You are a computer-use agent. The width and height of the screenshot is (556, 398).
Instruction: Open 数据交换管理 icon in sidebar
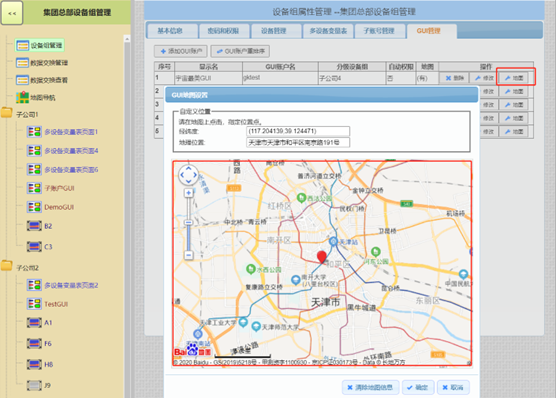click(22, 63)
